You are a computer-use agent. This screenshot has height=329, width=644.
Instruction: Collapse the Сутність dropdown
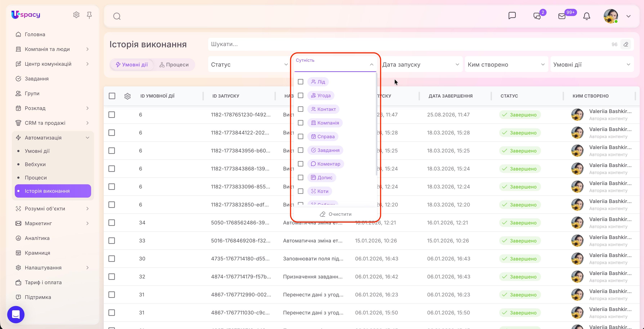[372, 64]
